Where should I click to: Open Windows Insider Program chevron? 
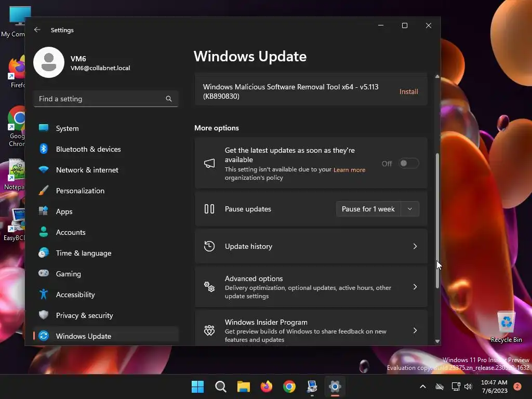[415, 330]
